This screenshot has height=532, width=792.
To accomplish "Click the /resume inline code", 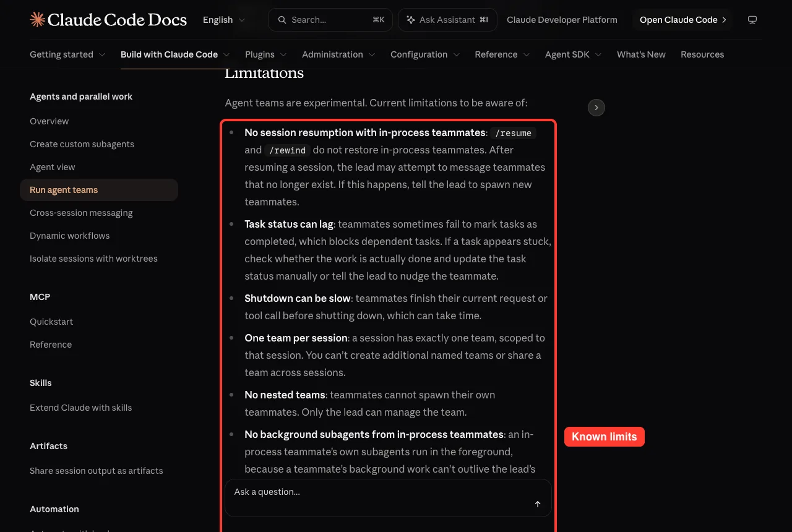I will coord(513,133).
